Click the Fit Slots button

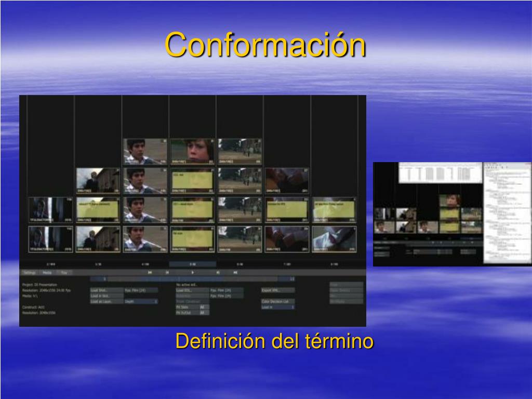192,307
